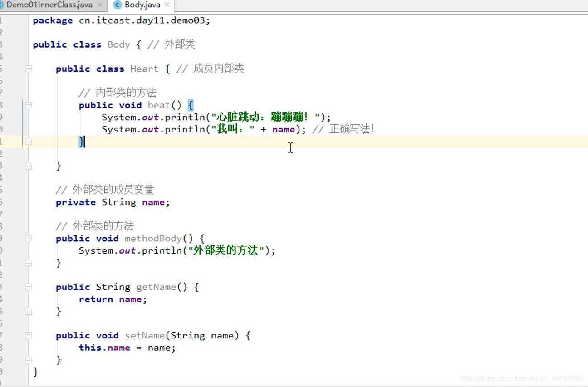Click the comment // 成员内部类
588x387 pixels.
(211, 69)
